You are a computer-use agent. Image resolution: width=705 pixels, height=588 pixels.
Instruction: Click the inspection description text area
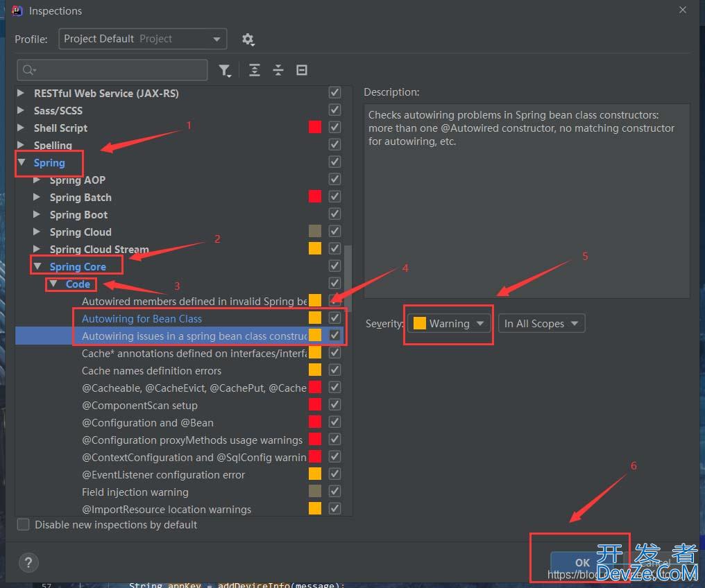point(527,201)
